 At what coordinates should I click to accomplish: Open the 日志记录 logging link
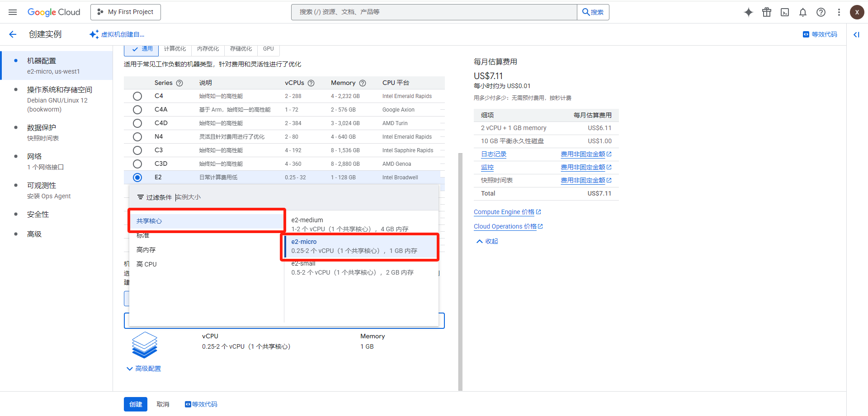(x=494, y=154)
